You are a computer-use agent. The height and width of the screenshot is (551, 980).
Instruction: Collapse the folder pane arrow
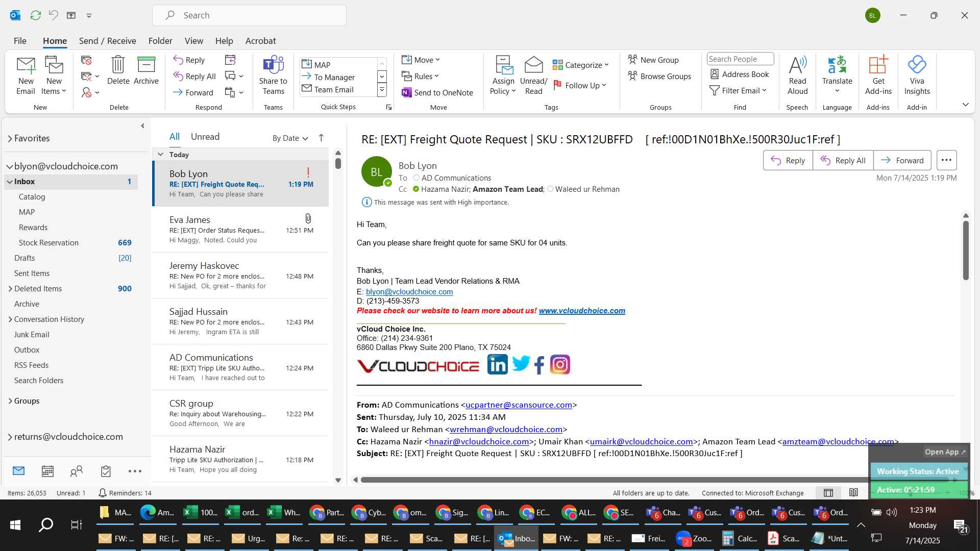coord(142,126)
